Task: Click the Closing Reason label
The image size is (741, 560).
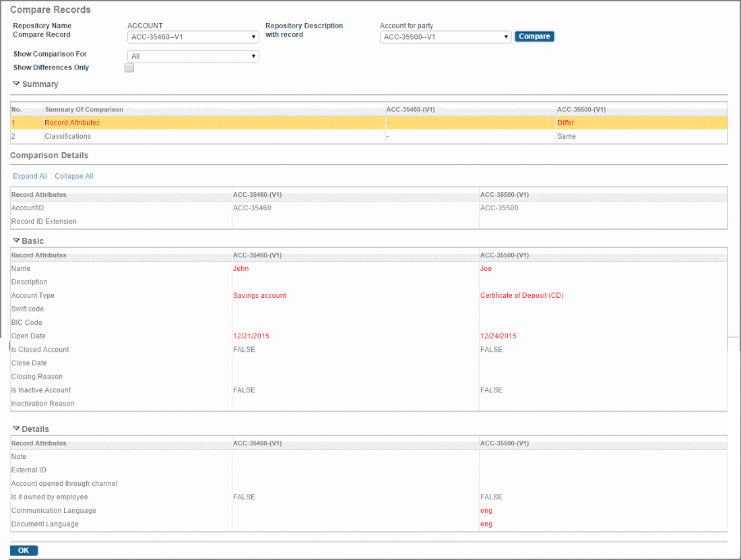Action: tap(37, 377)
